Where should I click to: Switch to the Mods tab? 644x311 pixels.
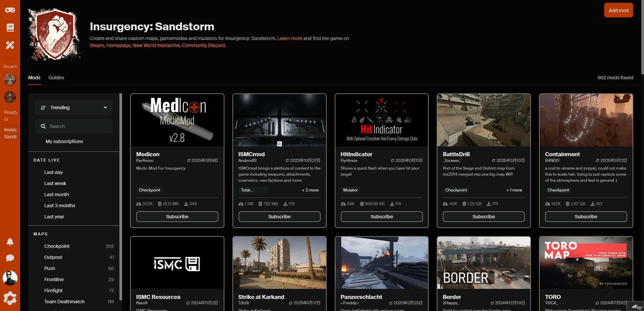point(34,78)
